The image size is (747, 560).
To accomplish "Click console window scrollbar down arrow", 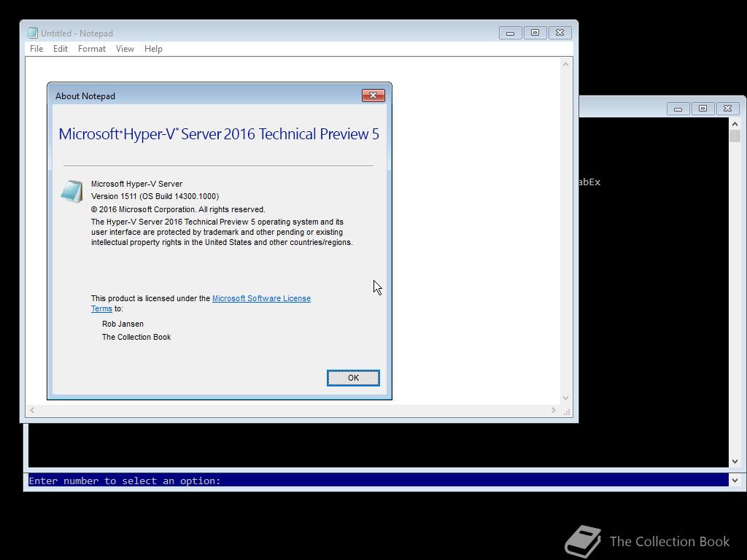I will 735,462.
